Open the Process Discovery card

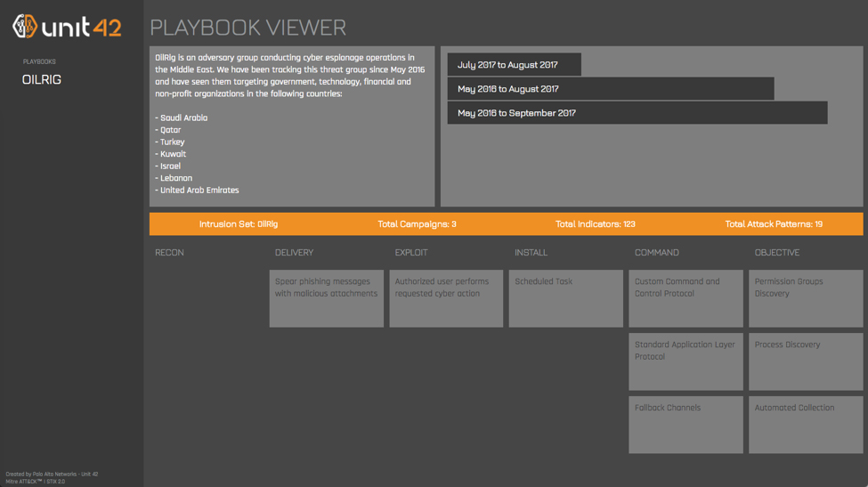806,361
